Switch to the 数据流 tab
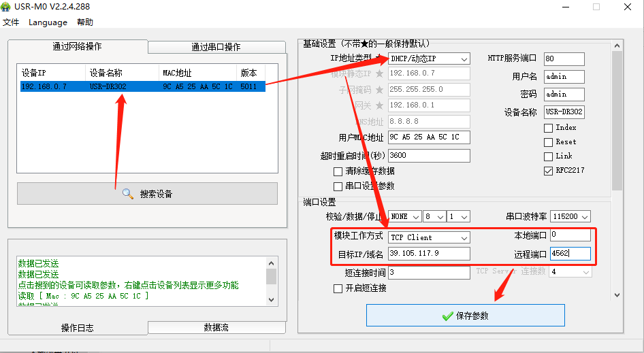Screen dimensions: 644x353 (x=216, y=327)
